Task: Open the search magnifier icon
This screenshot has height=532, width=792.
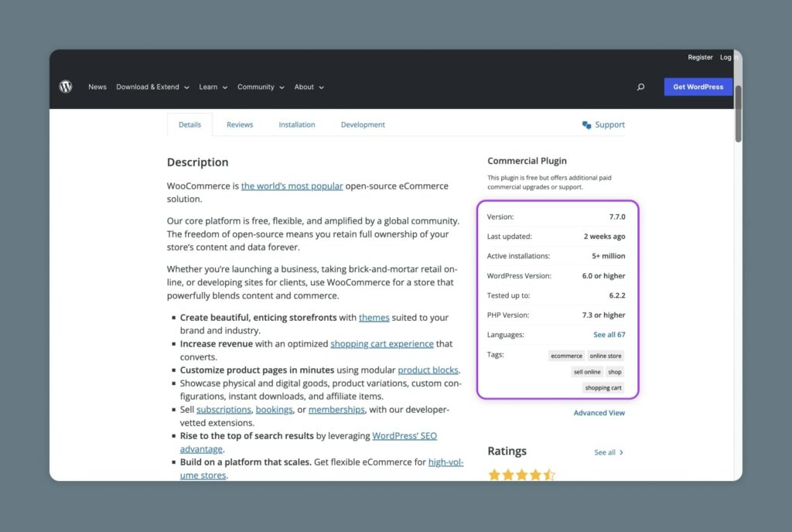Action: (640, 87)
